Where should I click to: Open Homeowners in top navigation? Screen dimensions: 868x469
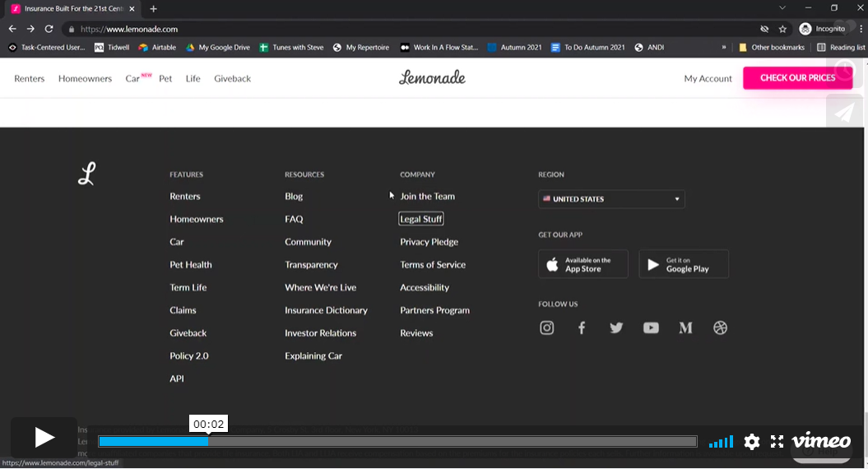click(x=86, y=79)
